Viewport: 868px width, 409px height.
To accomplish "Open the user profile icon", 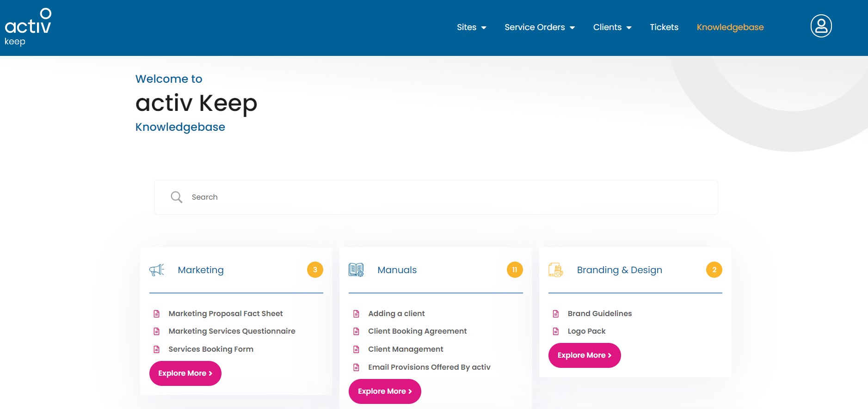I will 821,26.
